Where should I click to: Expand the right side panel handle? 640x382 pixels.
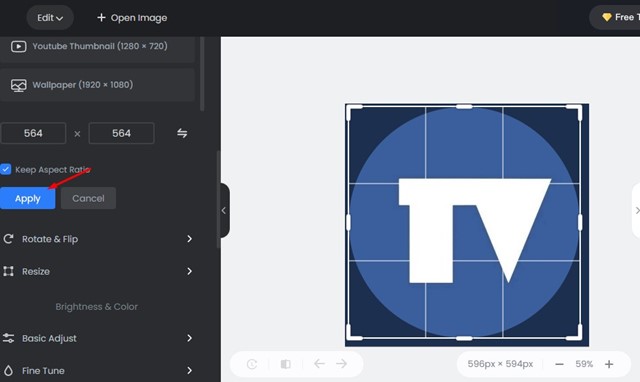(x=636, y=210)
